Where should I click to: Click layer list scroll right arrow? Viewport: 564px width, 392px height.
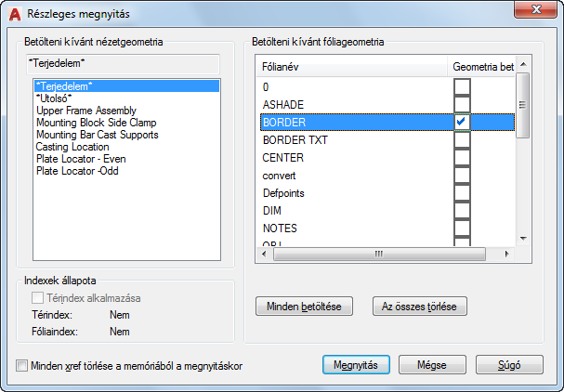click(506, 254)
